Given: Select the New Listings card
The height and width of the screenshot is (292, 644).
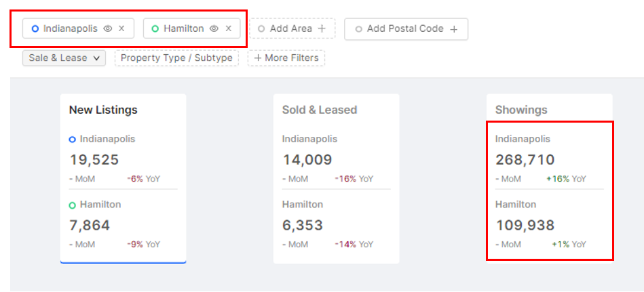Looking at the screenshot, I should tap(124, 179).
